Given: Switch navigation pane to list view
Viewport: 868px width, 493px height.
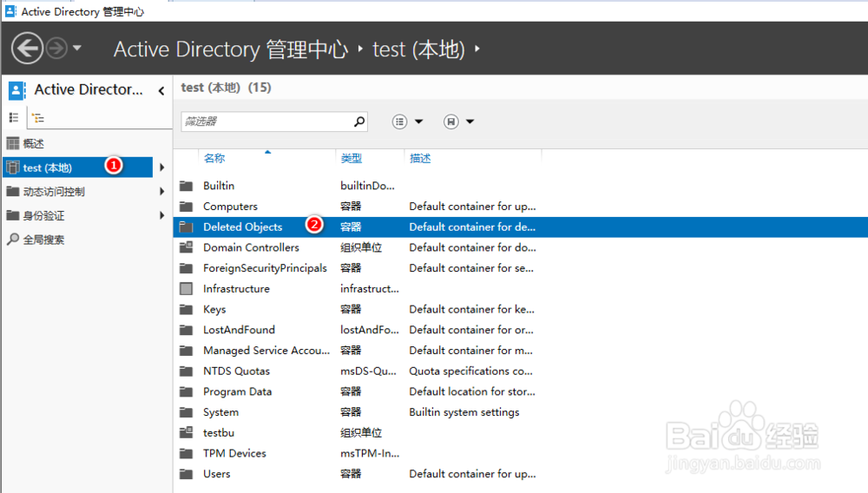Looking at the screenshot, I should click(14, 117).
